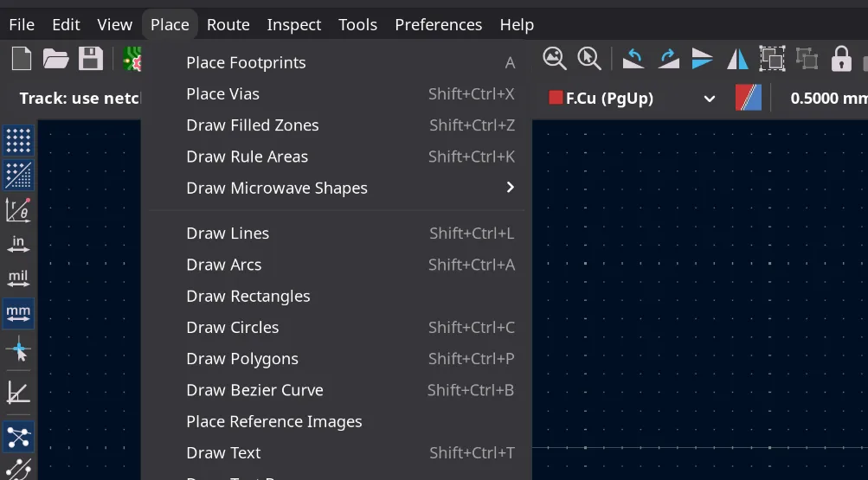
Task: Click the group selected items icon
Action: click(x=772, y=59)
